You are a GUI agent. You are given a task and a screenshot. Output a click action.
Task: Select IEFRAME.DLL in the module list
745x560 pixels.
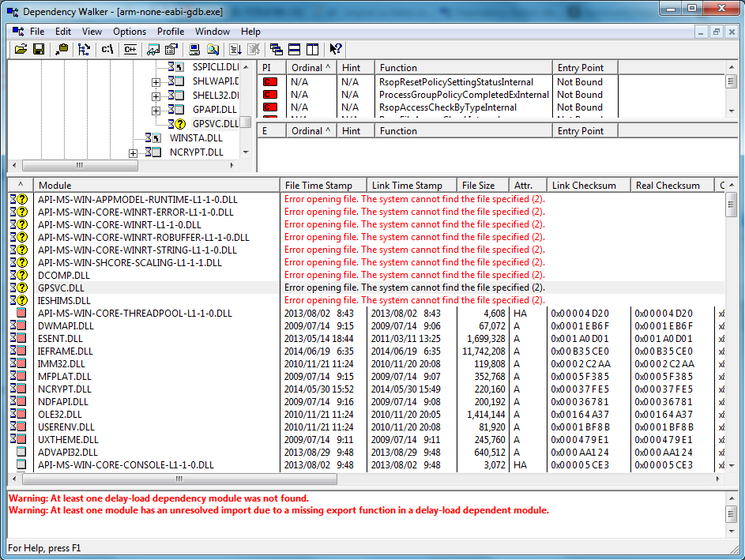65,351
